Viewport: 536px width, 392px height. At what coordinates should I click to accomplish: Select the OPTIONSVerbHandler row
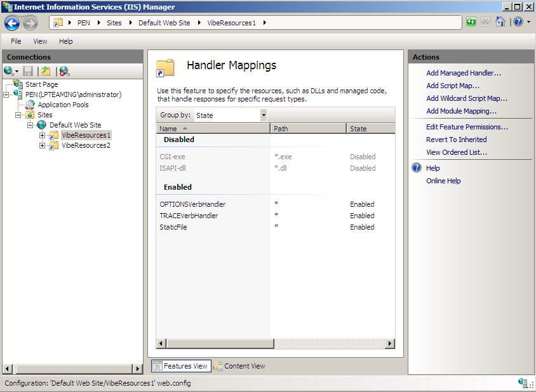pyautogui.click(x=276, y=204)
